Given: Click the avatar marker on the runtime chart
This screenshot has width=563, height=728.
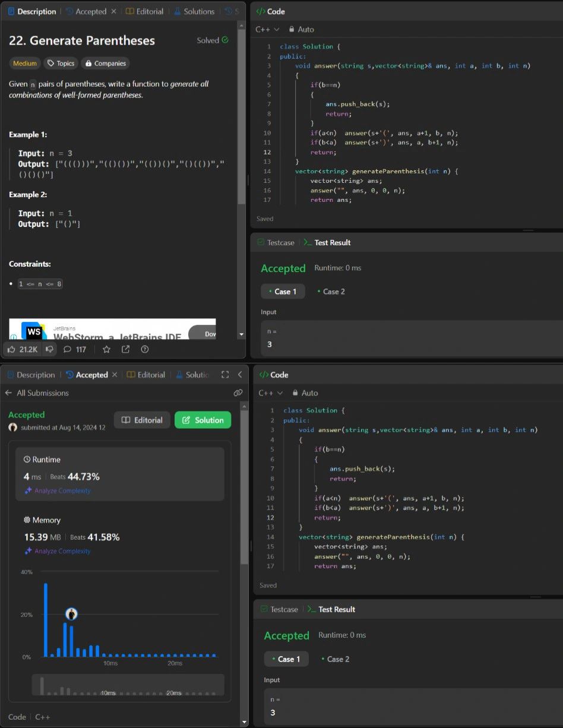Looking at the screenshot, I should (x=72, y=614).
